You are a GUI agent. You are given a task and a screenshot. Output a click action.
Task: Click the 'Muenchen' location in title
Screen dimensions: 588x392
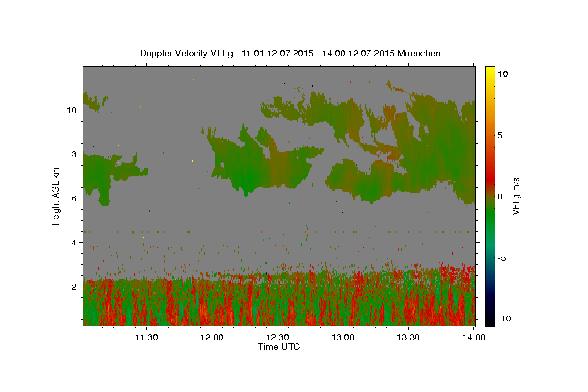[x=419, y=53]
